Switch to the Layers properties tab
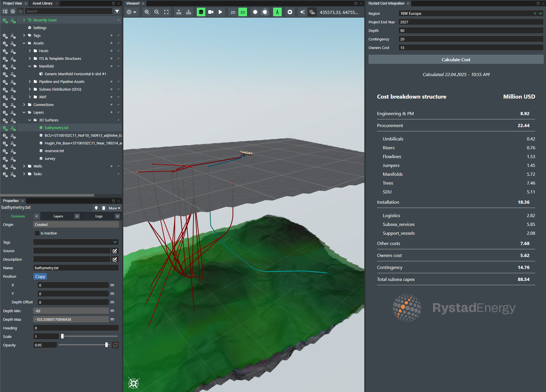The image size is (546, 392). pos(58,216)
